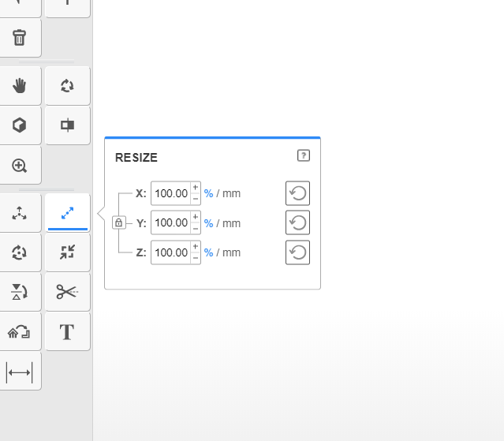
Task: Open Resize panel help
Action: (x=304, y=155)
